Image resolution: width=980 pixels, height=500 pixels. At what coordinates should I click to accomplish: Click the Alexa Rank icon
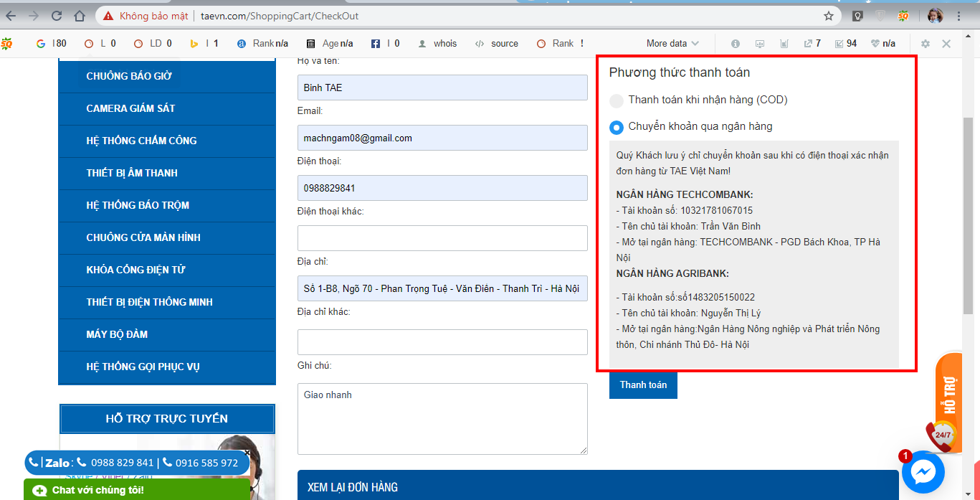pos(242,44)
